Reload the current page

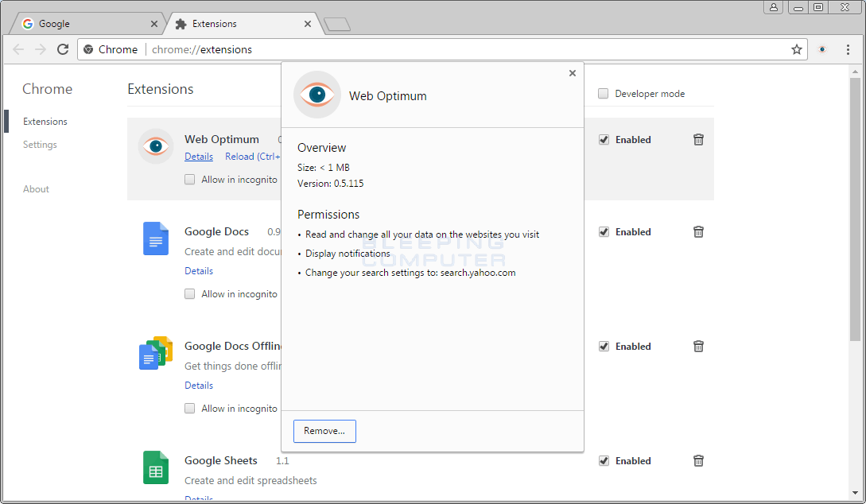63,49
